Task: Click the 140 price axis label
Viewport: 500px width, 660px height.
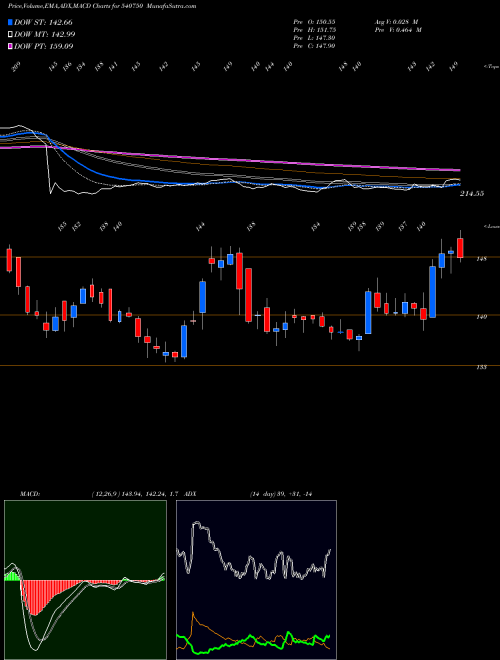Action: pos(481,317)
